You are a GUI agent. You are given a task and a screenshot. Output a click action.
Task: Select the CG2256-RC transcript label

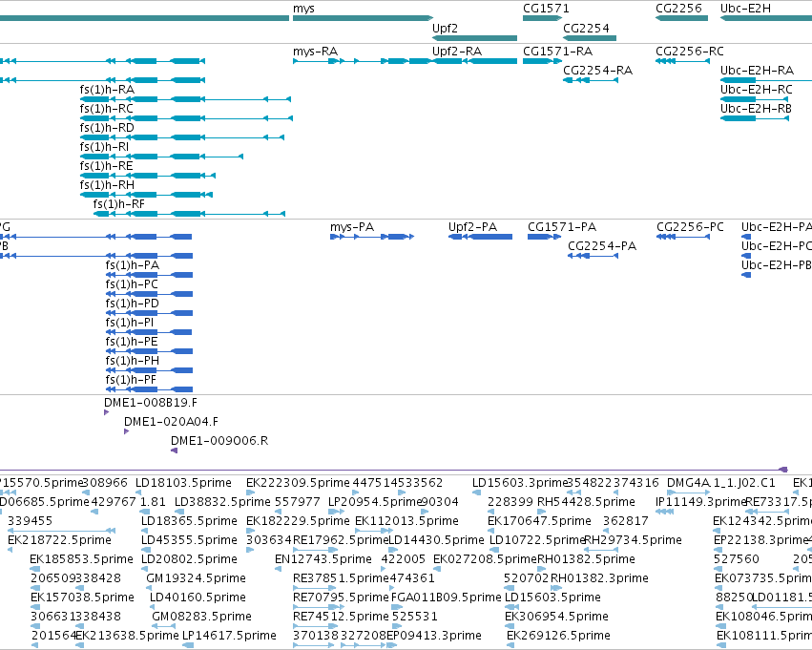click(x=690, y=52)
